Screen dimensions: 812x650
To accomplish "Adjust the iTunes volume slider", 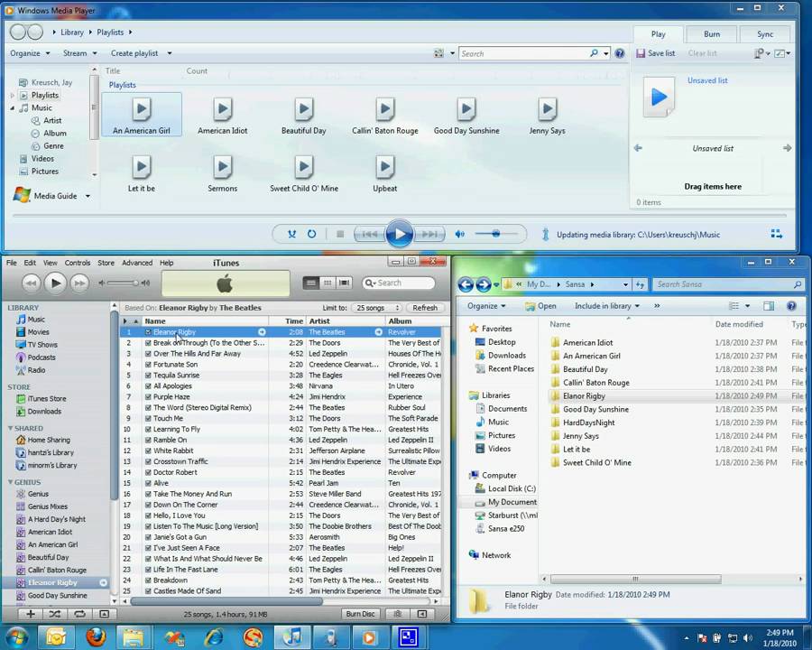I will tap(123, 283).
